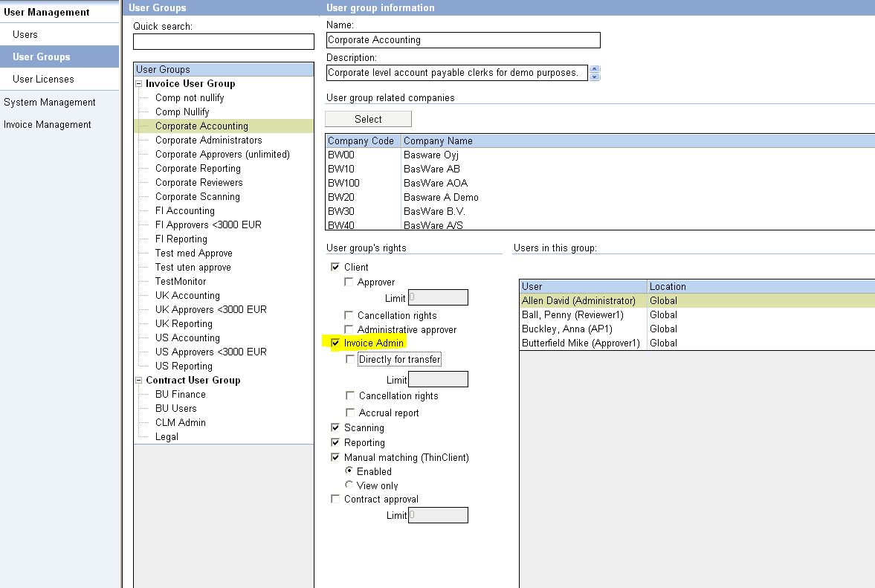Click the Approver Limit field
The width and height of the screenshot is (875, 588).
coord(438,297)
